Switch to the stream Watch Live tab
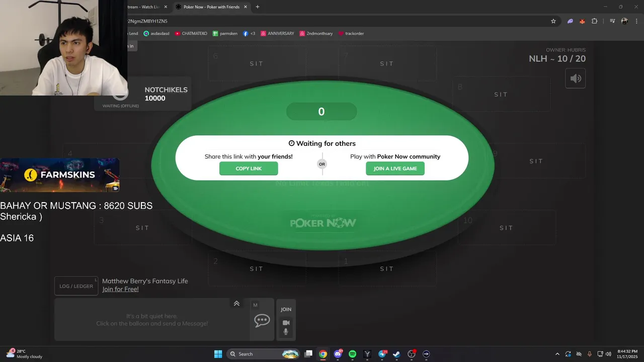Image resolution: width=644 pixels, height=362 pixels. tap(143, 7)
